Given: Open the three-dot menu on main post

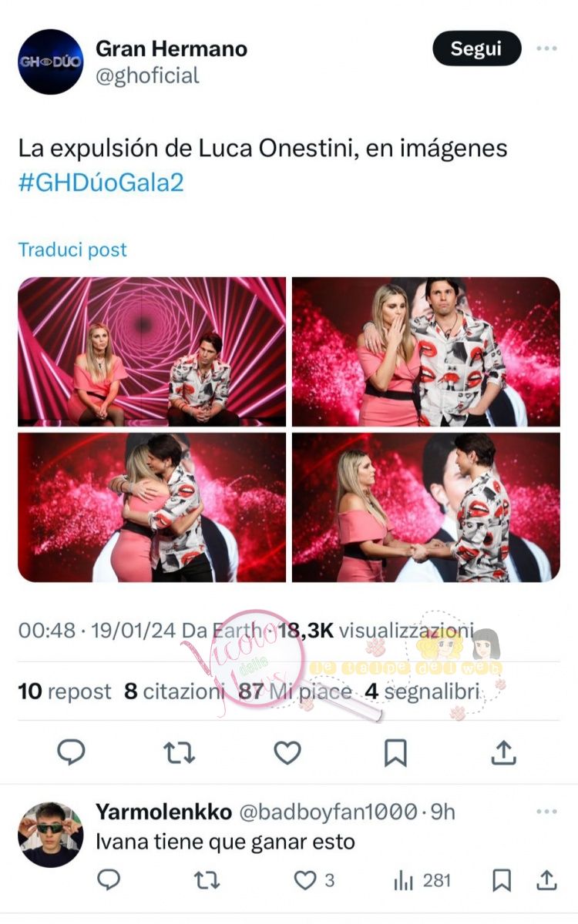Looking at the screenshot, I should pos(546,49).
